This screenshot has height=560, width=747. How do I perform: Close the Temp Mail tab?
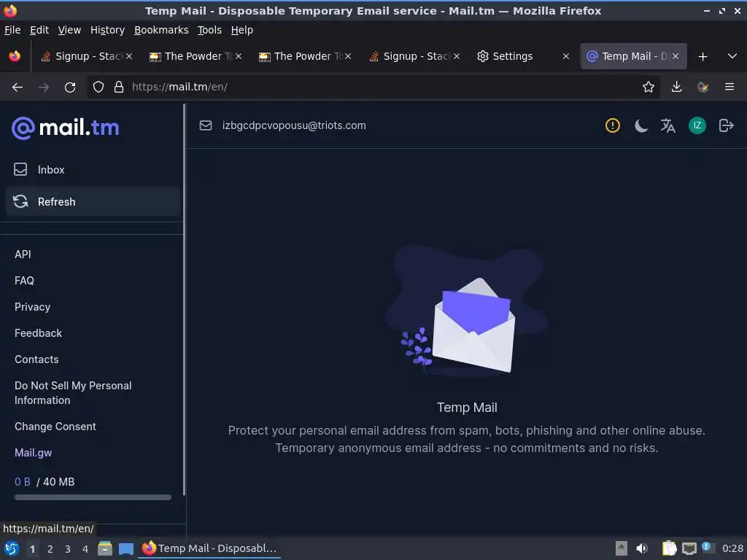click(x=675, y=56)
